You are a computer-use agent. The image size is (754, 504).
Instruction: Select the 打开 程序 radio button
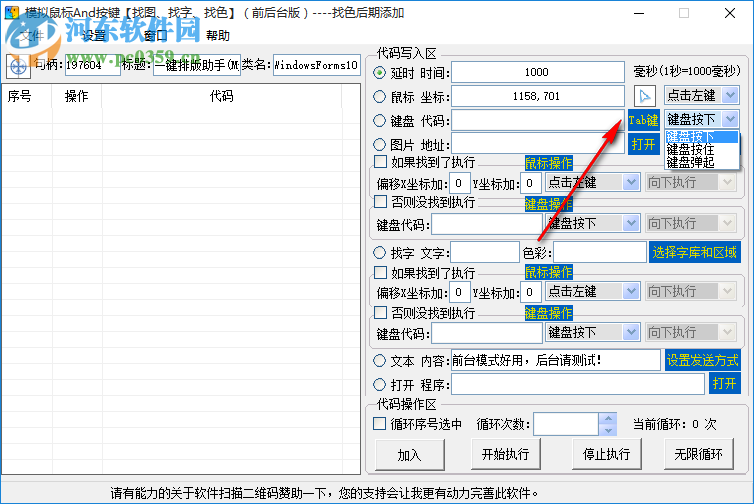point(379,384)
